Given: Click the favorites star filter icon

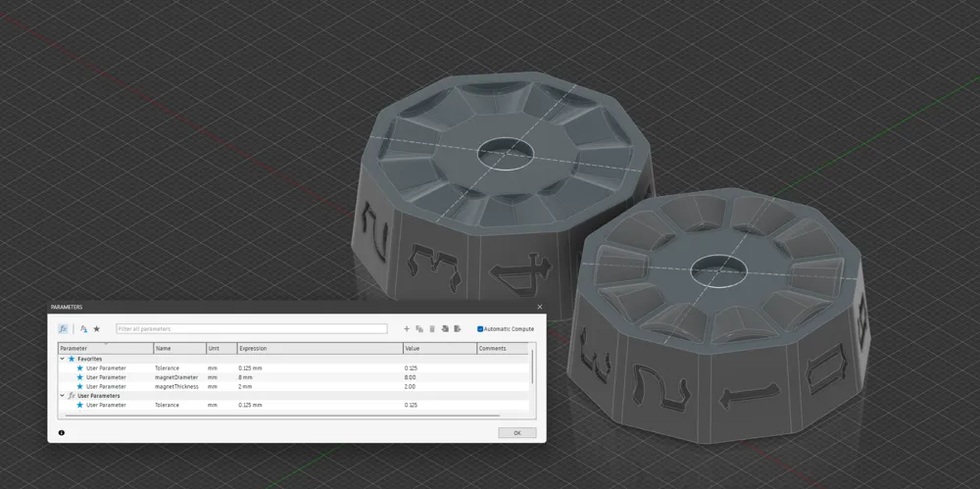Looking at the screenshot, I should click(x=97, y=329).
